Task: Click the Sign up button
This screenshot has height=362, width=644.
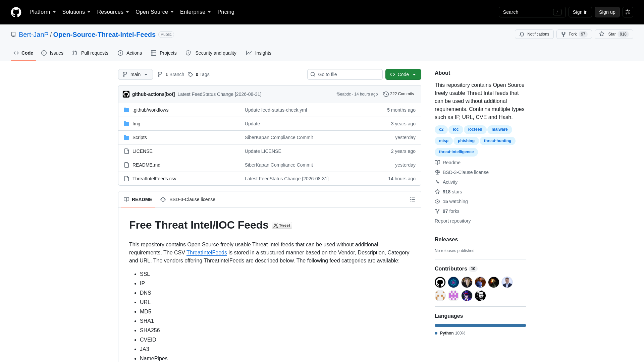Action: pyautogui.click(x=607, y=12)
